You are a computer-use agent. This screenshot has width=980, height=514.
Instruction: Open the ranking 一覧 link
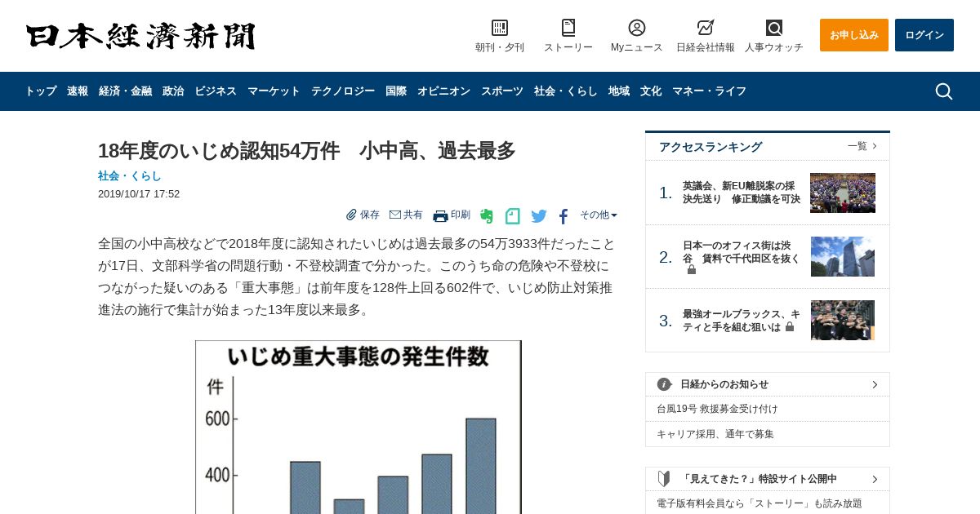862,146
